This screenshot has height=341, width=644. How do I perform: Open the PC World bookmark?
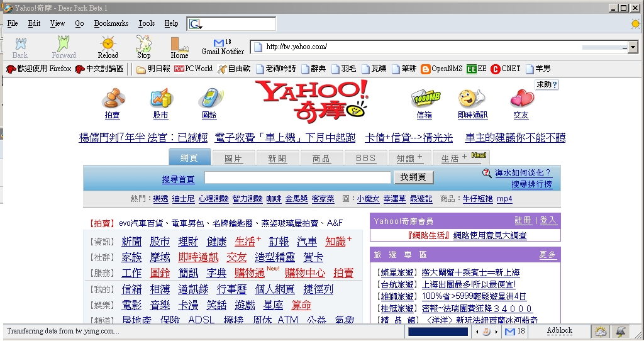point(193,69)
